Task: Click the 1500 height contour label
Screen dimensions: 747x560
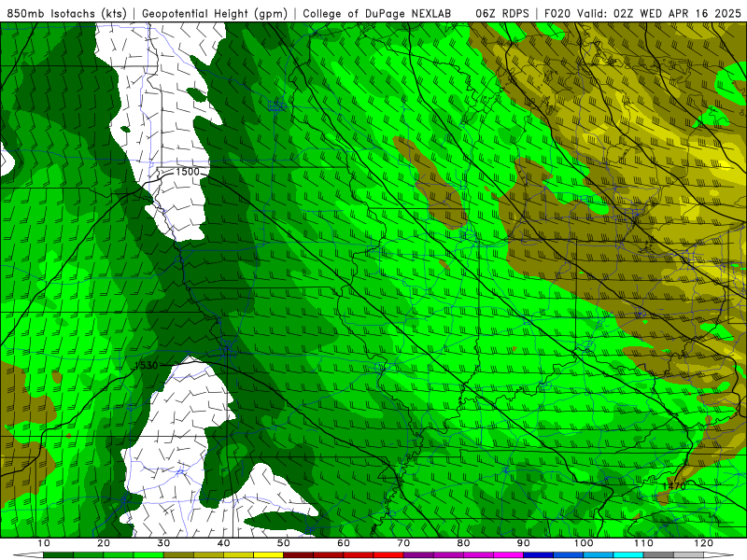Action: pos(188,172)
